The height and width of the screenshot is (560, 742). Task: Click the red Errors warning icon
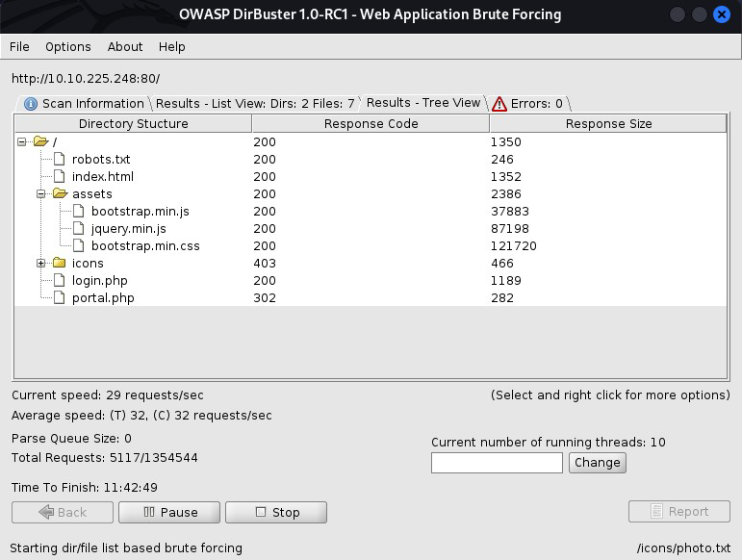[499, 104]
